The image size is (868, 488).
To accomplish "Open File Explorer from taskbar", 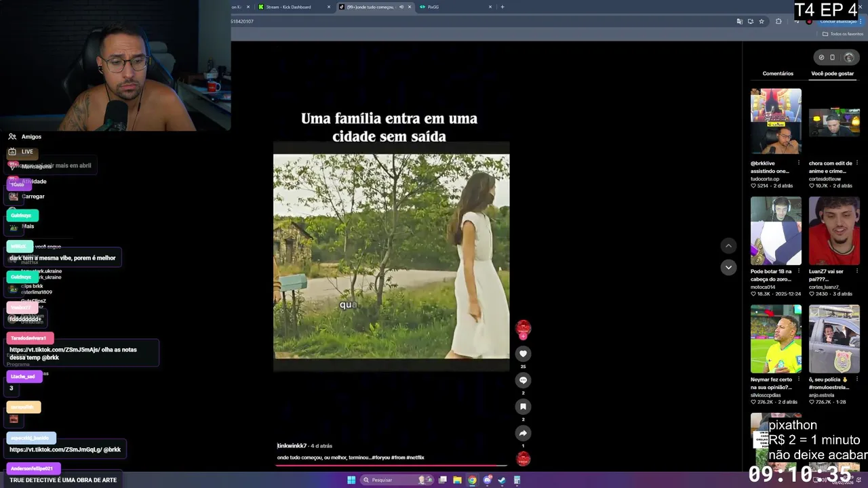I will point(457,480).
